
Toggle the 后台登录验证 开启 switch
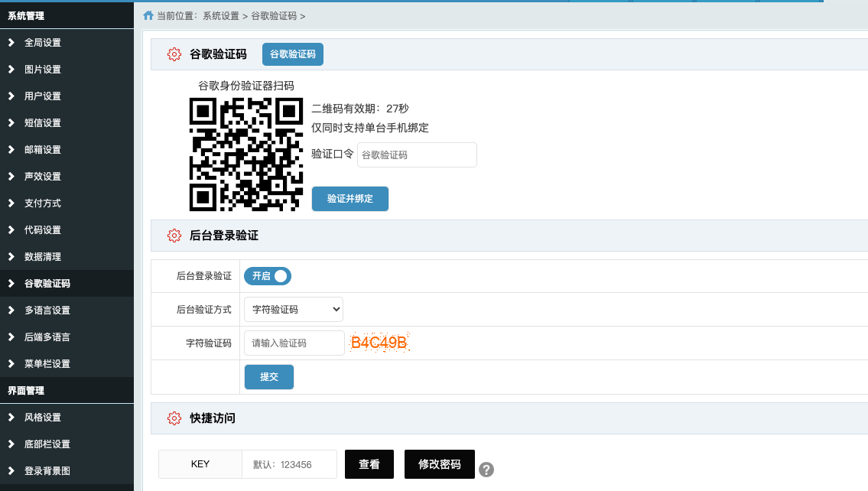click(268, 275)
